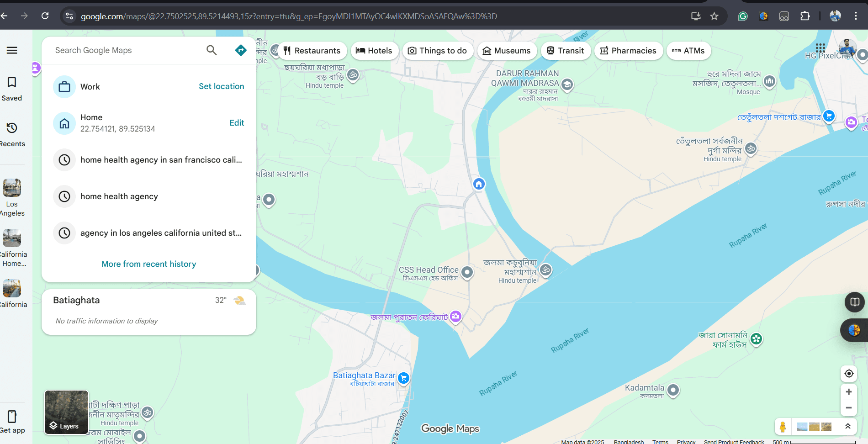The image size is (868, 444).
Task: Open More from recent history
Action: [x=149, y=264]
